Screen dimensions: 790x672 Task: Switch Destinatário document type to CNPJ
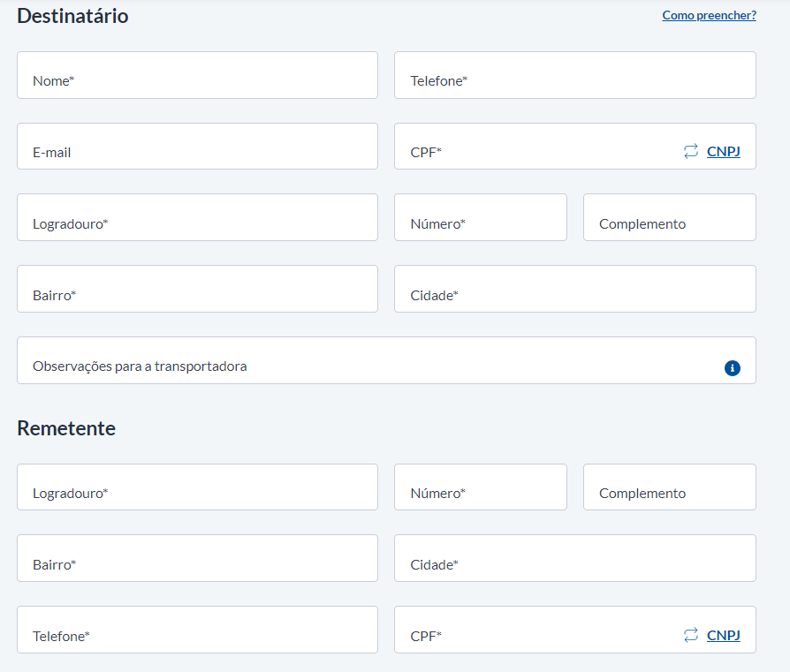click(723, 151)
